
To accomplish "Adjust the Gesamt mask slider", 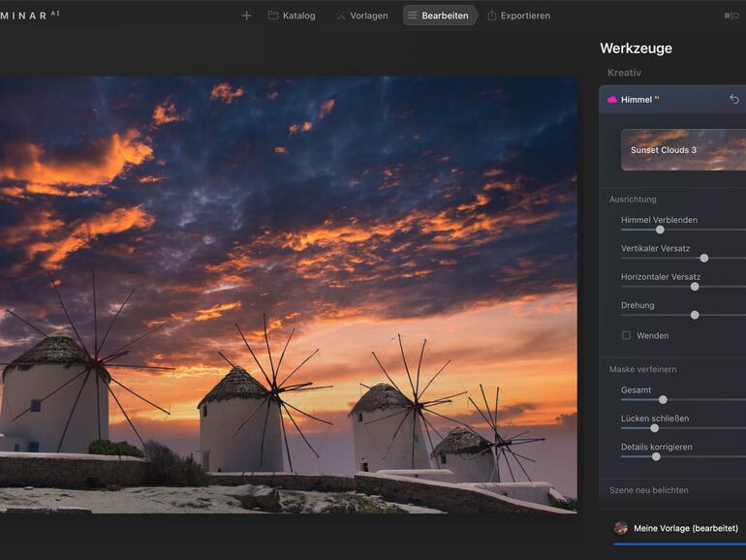I will [x=663, y=400].
